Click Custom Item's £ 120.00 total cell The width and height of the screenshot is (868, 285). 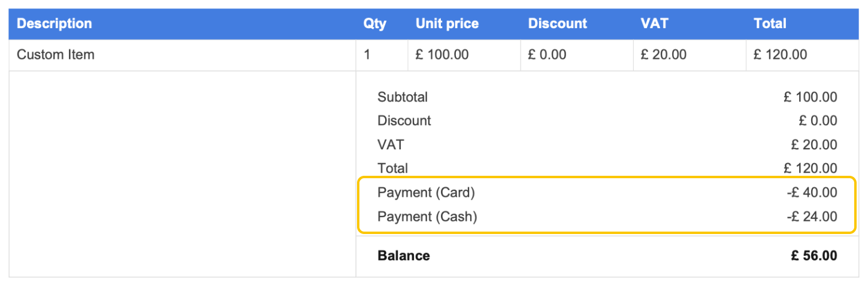pos(780,55)
